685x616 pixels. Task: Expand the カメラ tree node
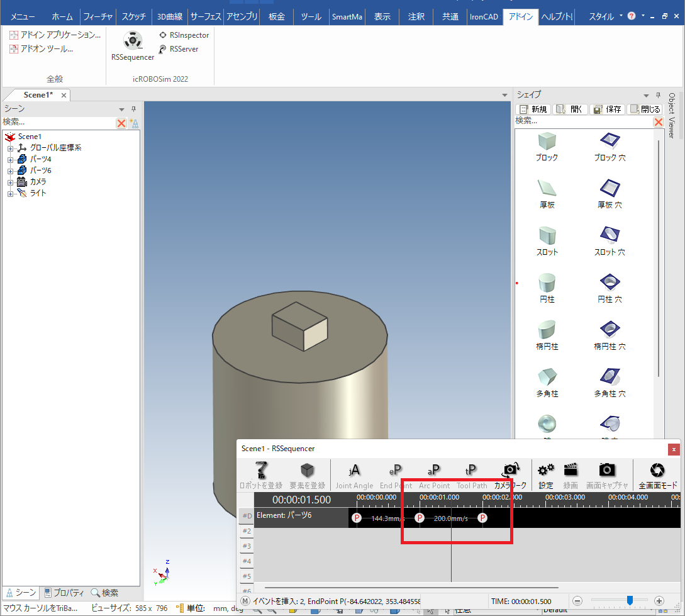[x=10, y=182]
